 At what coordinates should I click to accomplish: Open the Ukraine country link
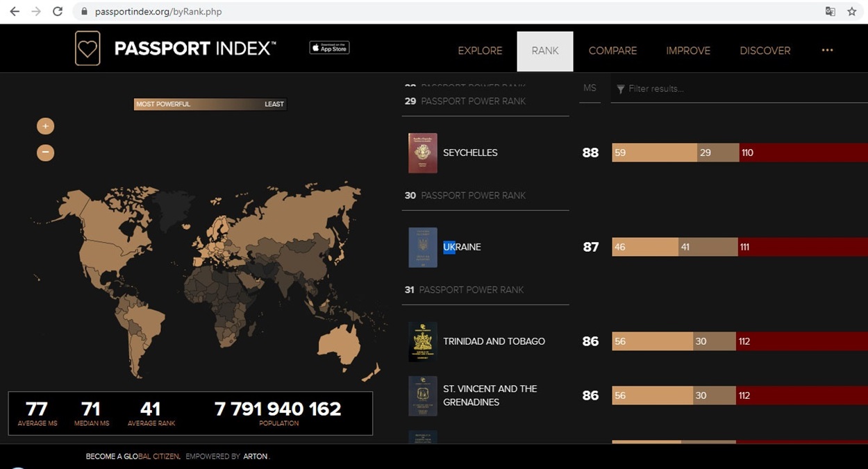point(462,247)
